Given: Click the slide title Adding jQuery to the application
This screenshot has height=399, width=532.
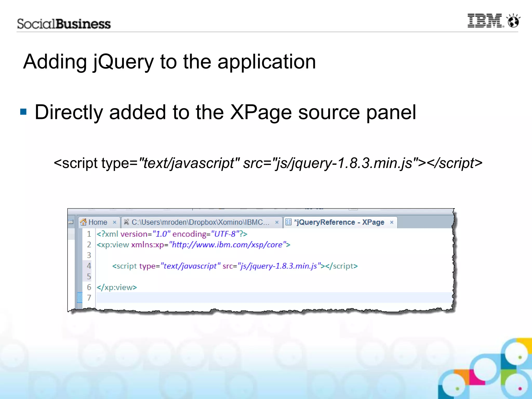Looking at the screenshot, I should pos(170,62).
